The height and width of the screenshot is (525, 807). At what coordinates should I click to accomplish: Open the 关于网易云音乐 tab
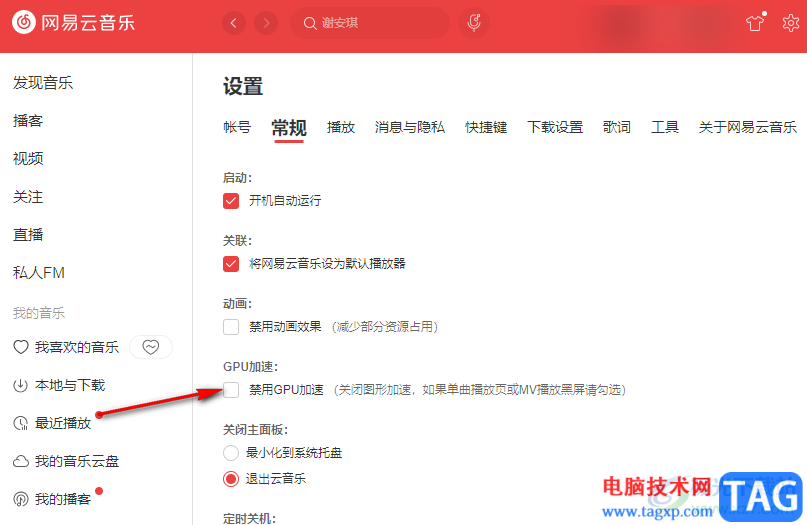click(748, 127)
